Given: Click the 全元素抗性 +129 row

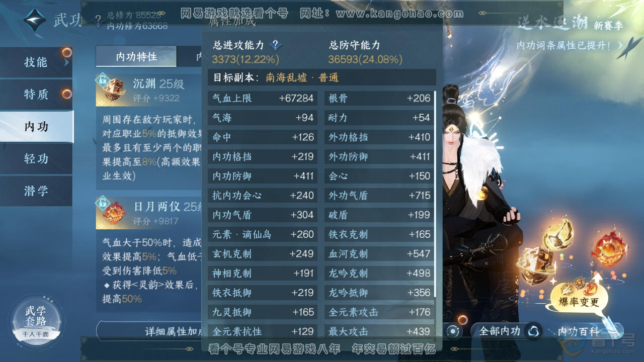Looking at the screenshot, I should click(x=263, y=331).
